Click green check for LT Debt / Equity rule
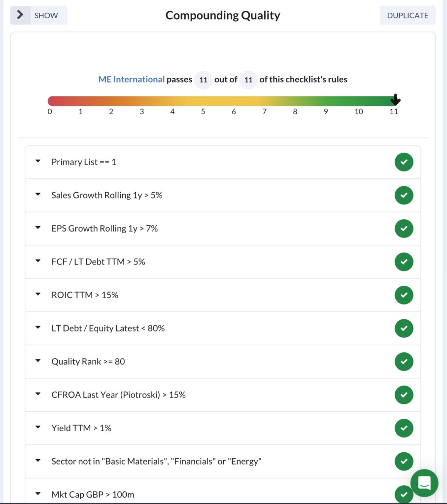447x504 pixels. (404, 328)
